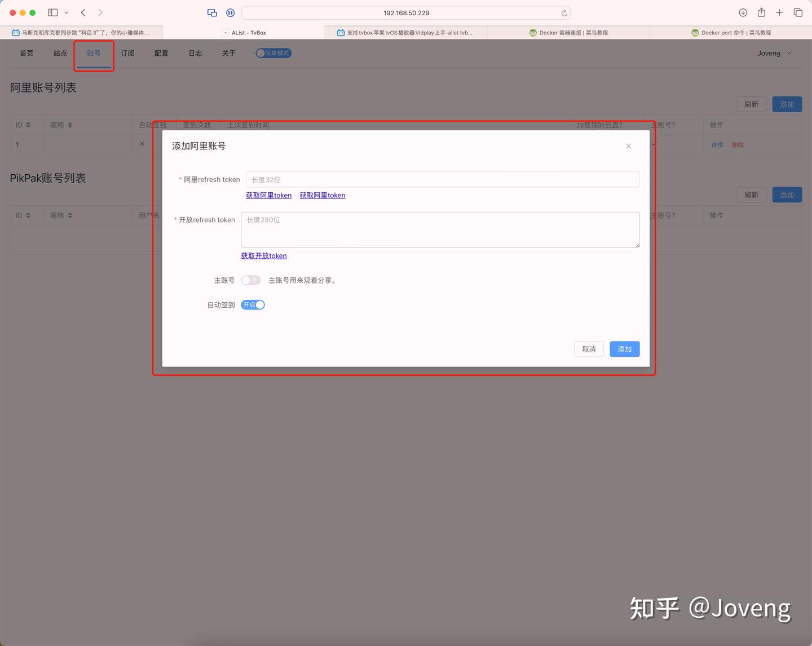Close the 添加阿里账号 dialog with X
The width and height of the screenshot is (812, 646).
point(628,146)
